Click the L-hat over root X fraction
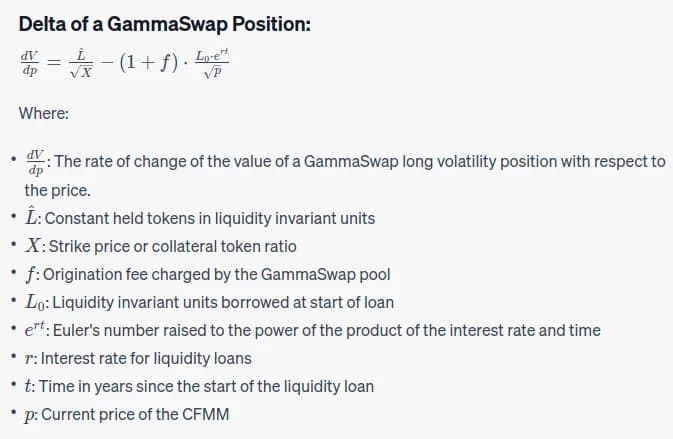Viewport: 673px width, 439px height. coord(81,64)
